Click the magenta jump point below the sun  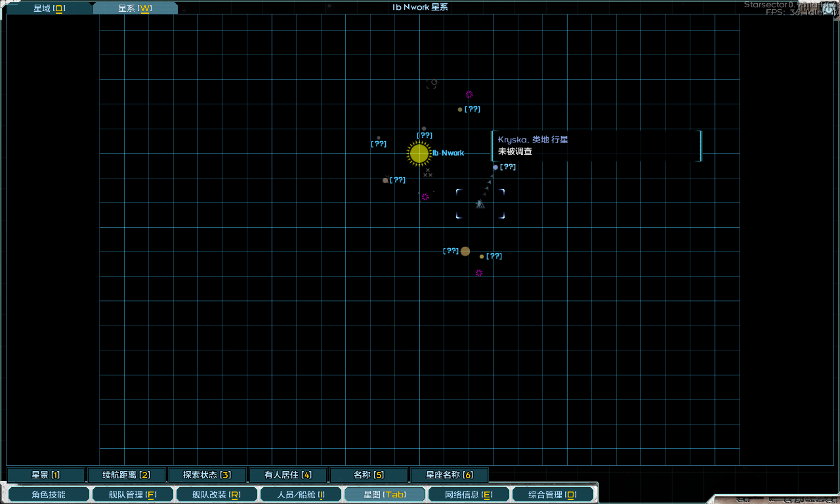click(x=427, y=196)
